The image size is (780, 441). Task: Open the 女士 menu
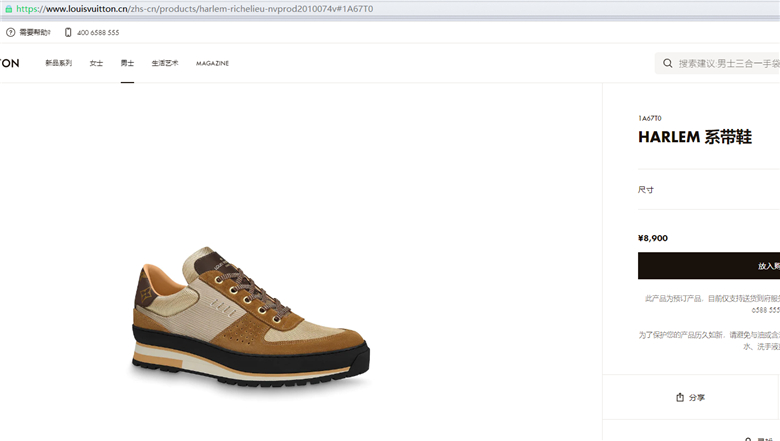tap(97, 63)
